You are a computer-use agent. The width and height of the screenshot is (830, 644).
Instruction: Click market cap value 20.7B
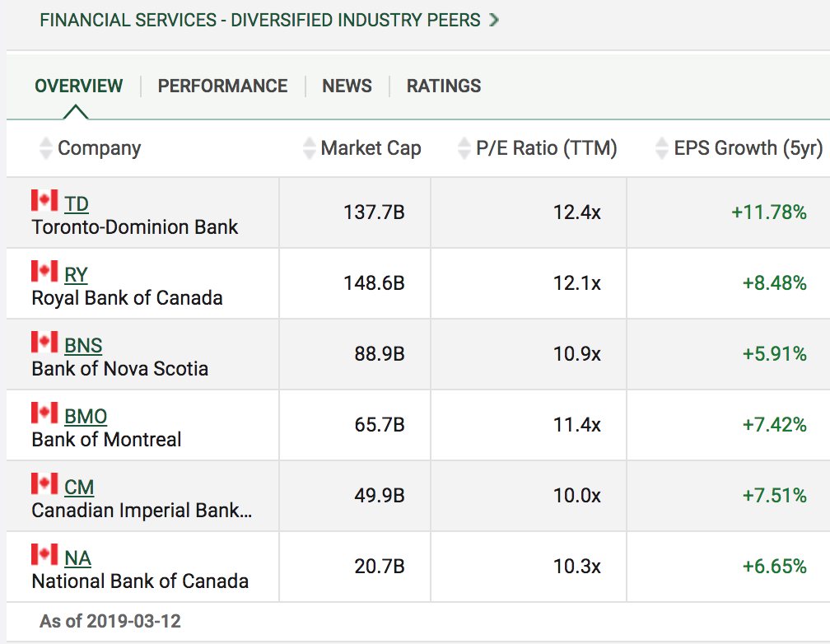(x=380, y=567)
